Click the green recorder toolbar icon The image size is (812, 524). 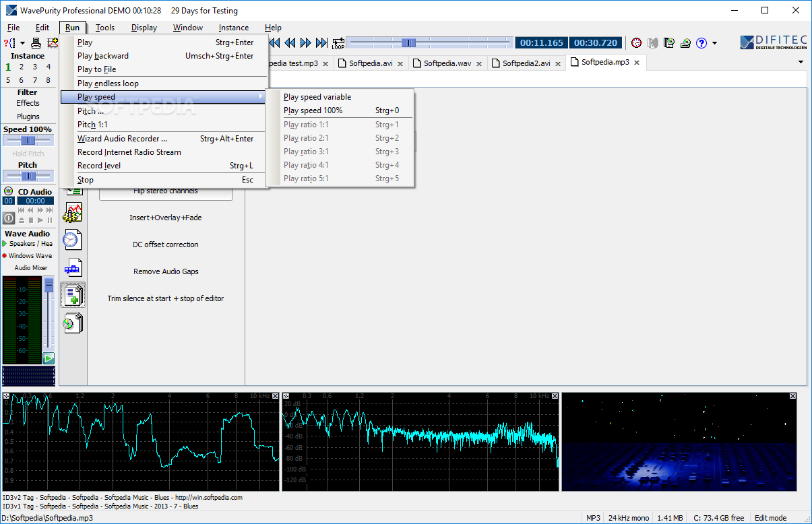point(685,42)
